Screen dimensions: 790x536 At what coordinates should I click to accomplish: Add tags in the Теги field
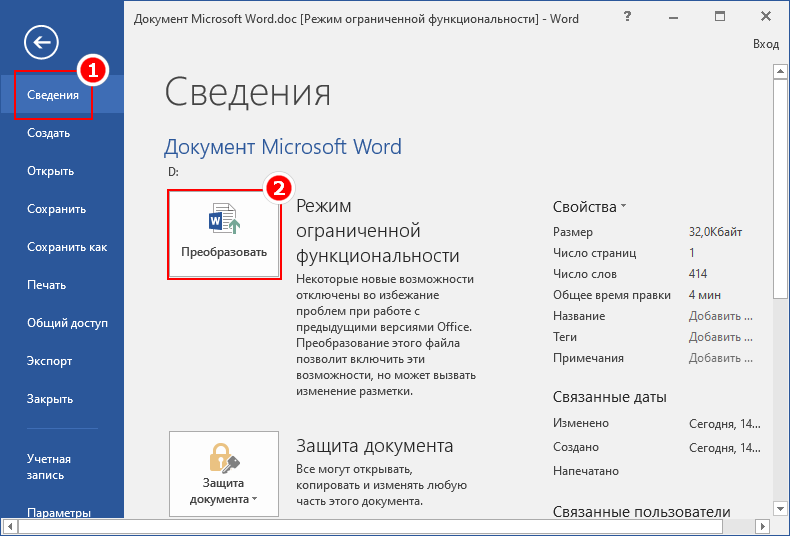(720, 337)
